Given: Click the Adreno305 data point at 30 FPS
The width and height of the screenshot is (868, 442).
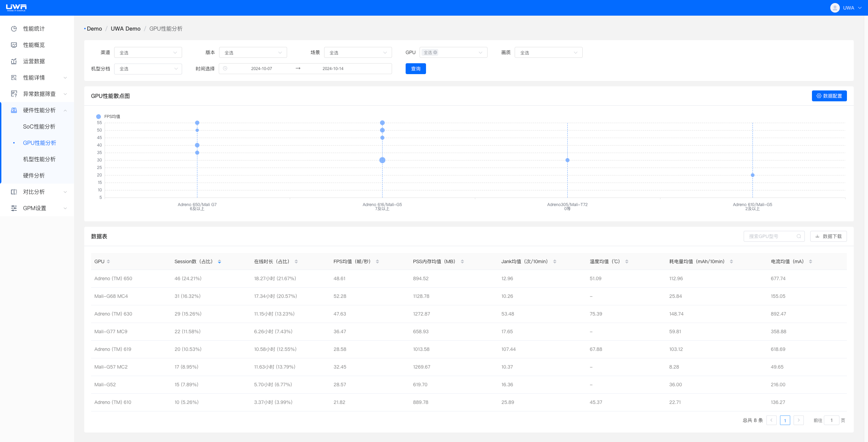Looking at the screenshot, I should point(567,160).
